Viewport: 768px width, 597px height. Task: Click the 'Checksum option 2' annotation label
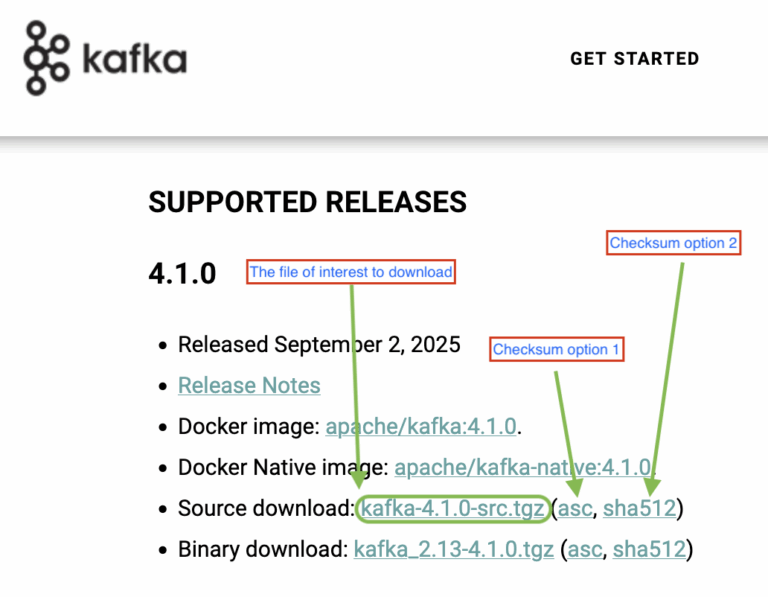click(674, 243)
